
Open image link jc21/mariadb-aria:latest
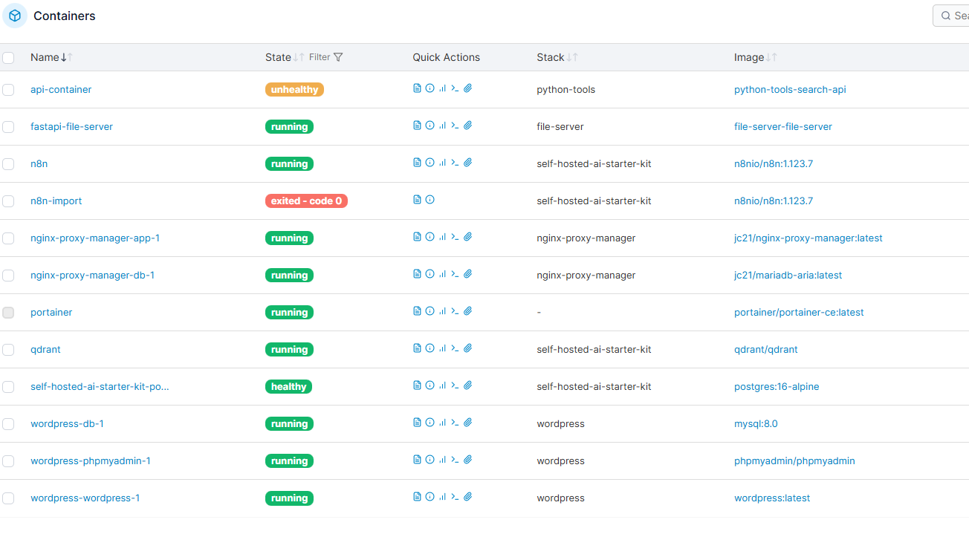(788, 276)
